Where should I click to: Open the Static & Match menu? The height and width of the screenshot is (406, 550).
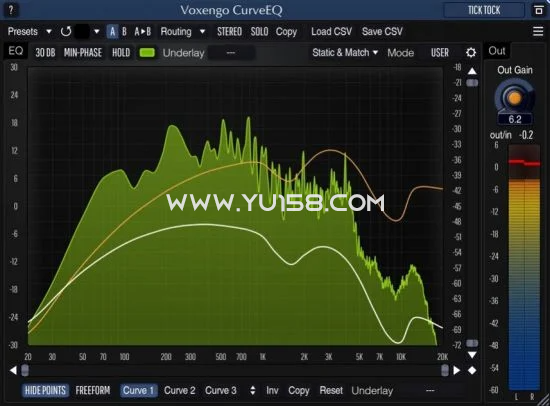tap(345, 53)
